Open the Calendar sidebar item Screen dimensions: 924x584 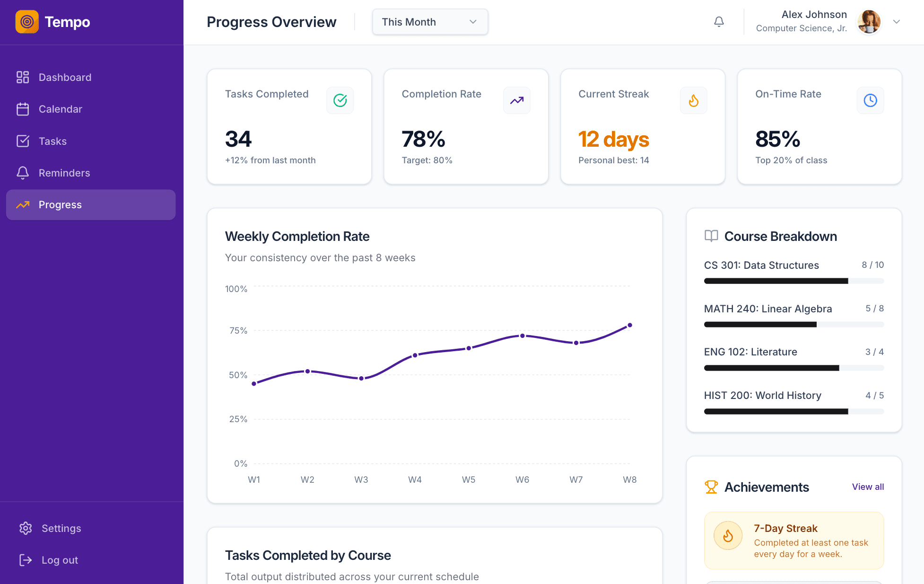click(60, 109)
